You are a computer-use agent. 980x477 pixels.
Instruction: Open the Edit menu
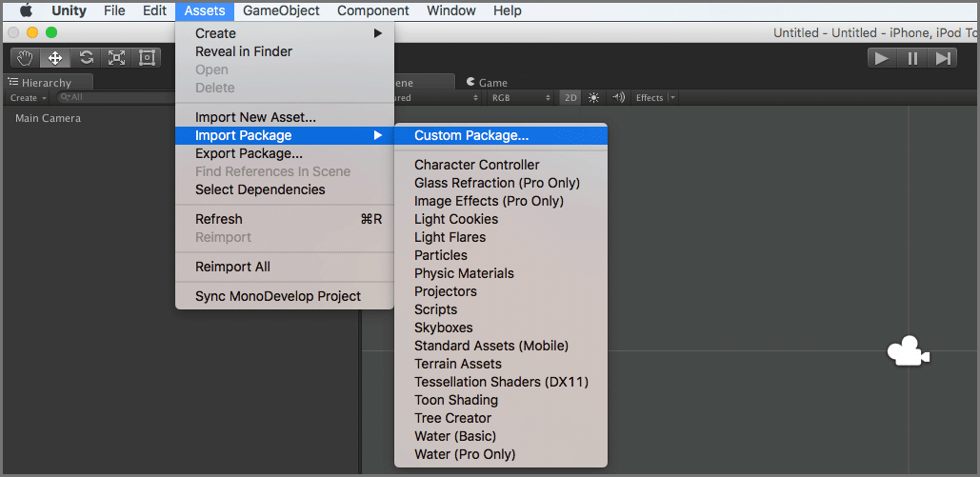pyautogui.click(x=154, y=10)
